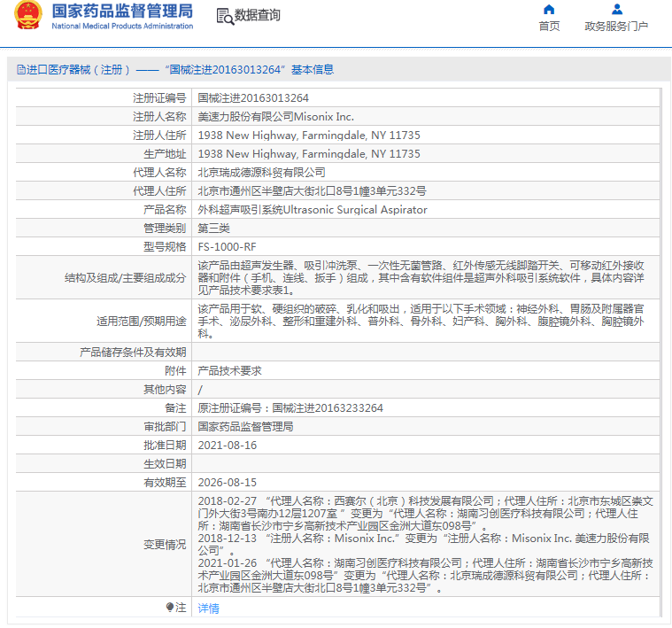Click the expiry date 2026-08-15
The image size is (672, 628).
[x=228, y=483]
